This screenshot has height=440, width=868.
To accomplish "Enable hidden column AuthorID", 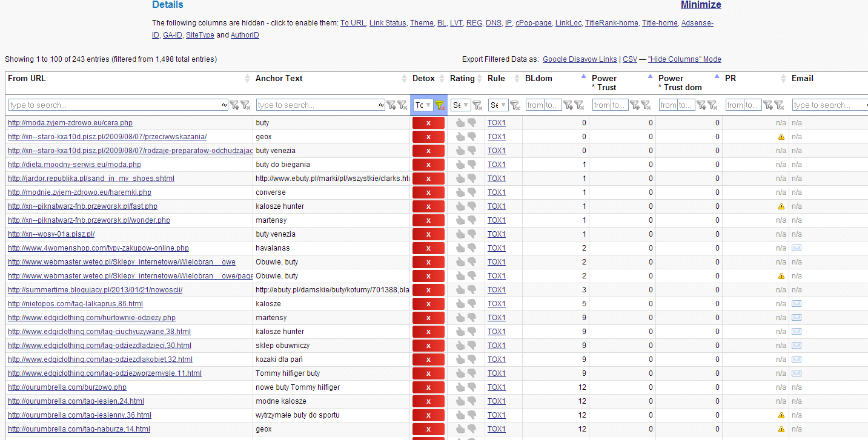I will click(x=245, y=35).
